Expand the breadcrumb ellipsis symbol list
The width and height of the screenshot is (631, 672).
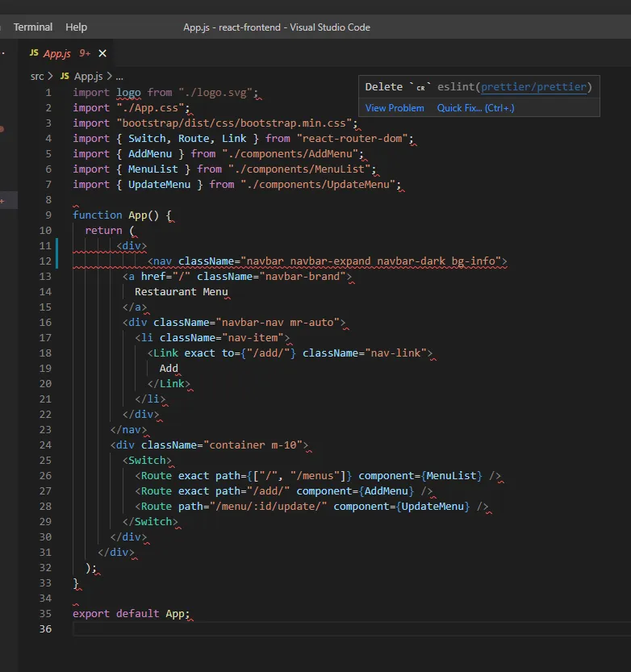tap(119, 76)
